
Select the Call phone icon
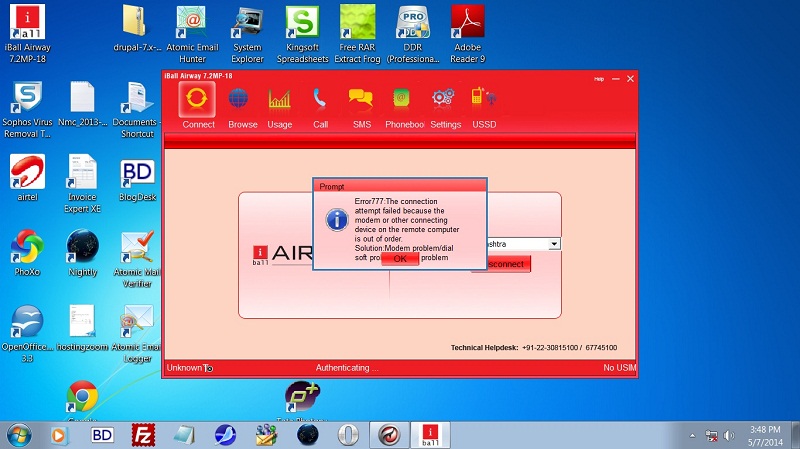[x=320, y=103]
